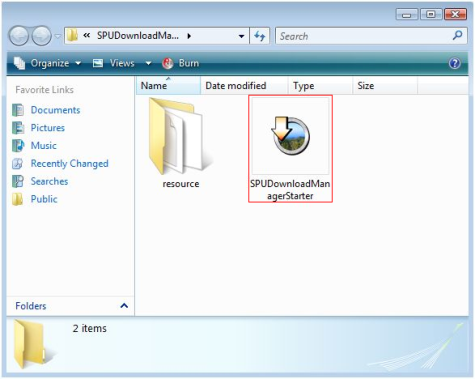475x379 pixels.
Task: Open Help with the question mark icon
Action: click(455, 63)
